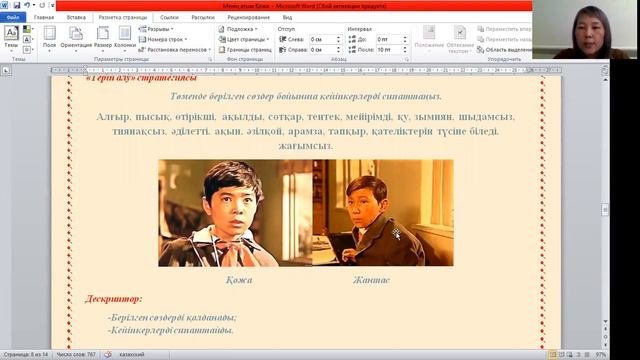Screen dimensions: 640x360
Task: Open theme effects dropdown
Action: [x=28, y=50]
